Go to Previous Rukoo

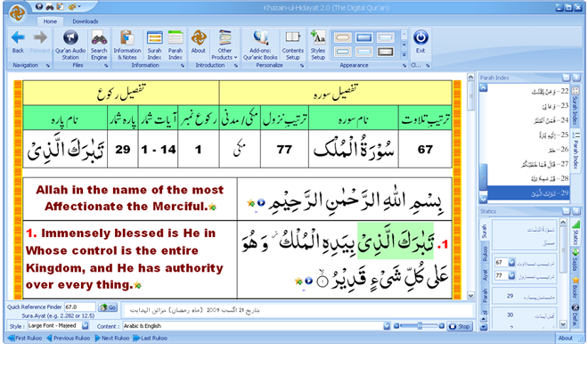click(69, 338)
